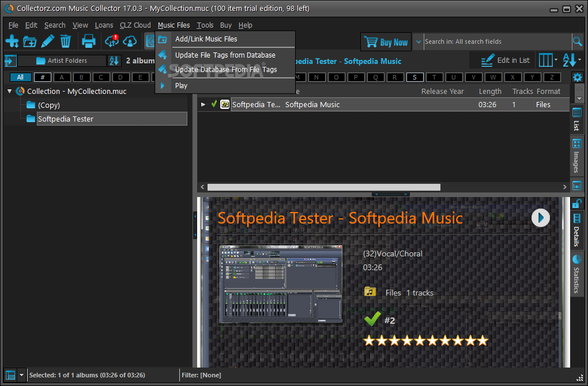Image resolution: width=588 pixels, height=386 pixels.
Task: Choose Play in Music Files menu
Action: (225, 86)
